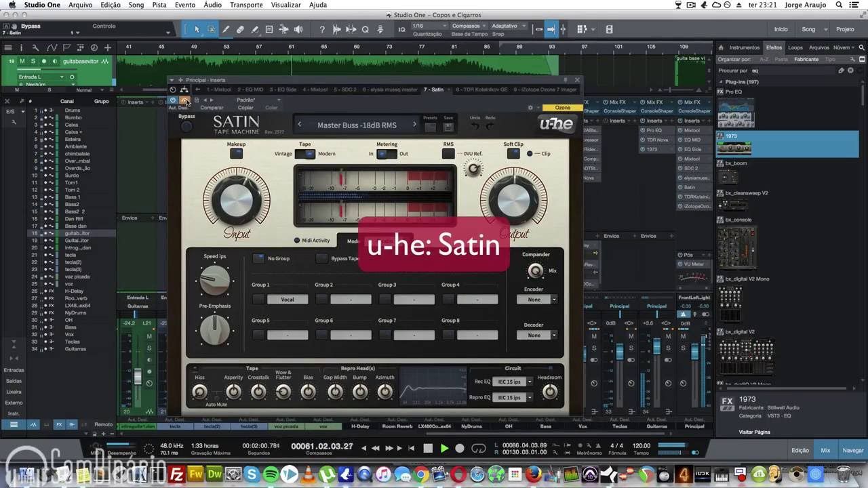This screenshot has height=488, width=868.
Task: Select the Arrow tool in toolbar
Action: click(197, 29)
